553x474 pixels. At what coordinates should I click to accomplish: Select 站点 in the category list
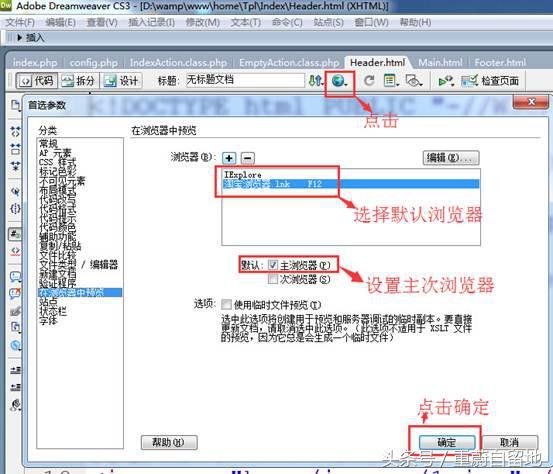(x=48, y=302)
